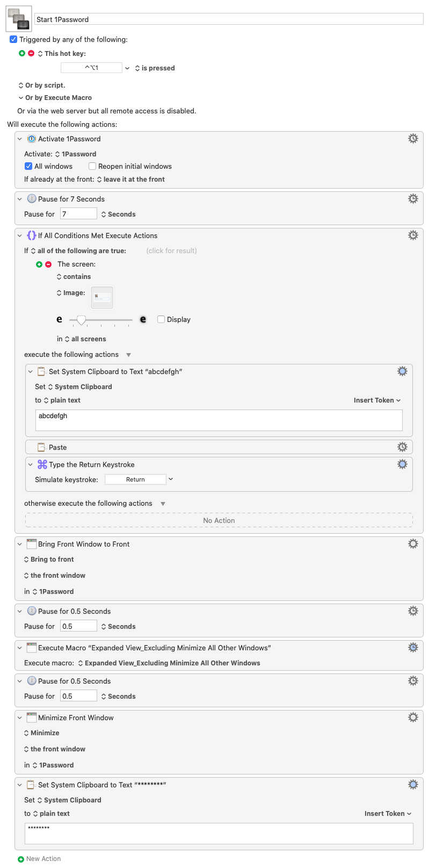The width and height of the screenshot is (429, 868).
Task: Open the Simulate keystroke Return dropdown
Action: [171, 479]
